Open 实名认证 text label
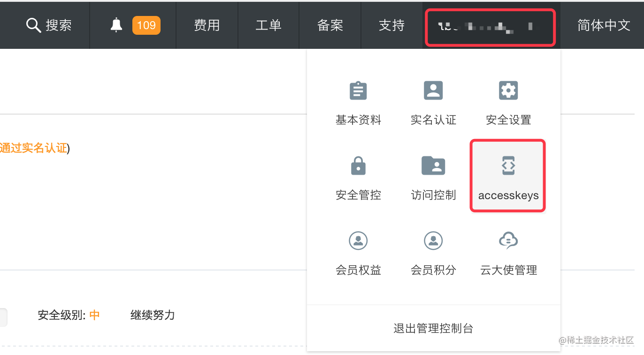The height and width of the screenshot is (355, 644). coord(433,120)
